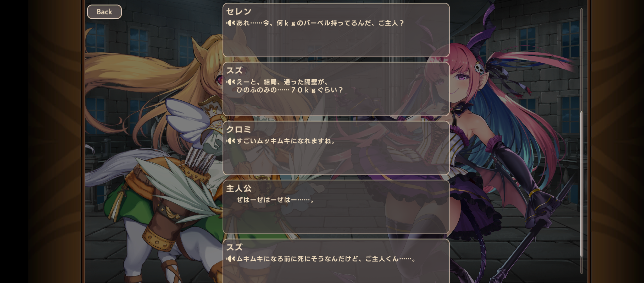Play voice for スズ's 70kg line
The image size is (644, 283).
click(x=231, y=82)
